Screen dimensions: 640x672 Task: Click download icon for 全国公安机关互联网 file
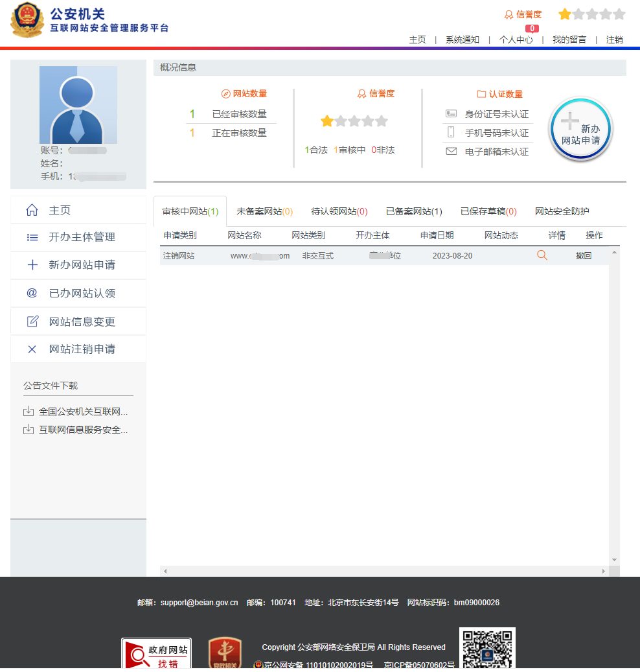click(x=29, y=411)
